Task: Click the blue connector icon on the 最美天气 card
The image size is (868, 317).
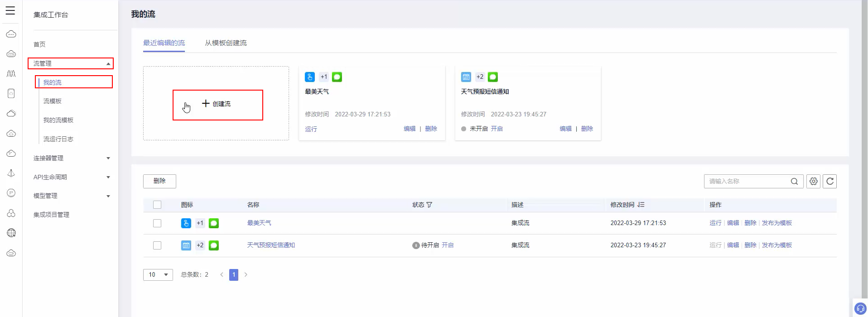Action: pos(310,77)
